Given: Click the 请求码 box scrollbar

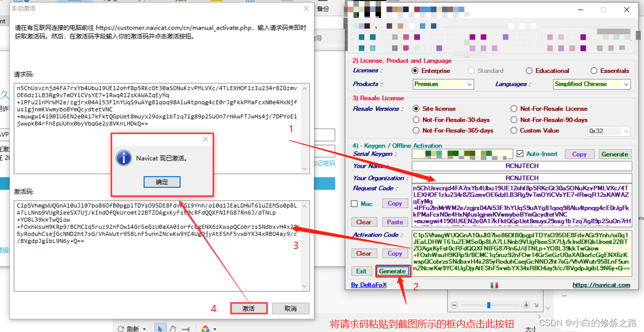Looking at the screenshot, I should [304, 129].
